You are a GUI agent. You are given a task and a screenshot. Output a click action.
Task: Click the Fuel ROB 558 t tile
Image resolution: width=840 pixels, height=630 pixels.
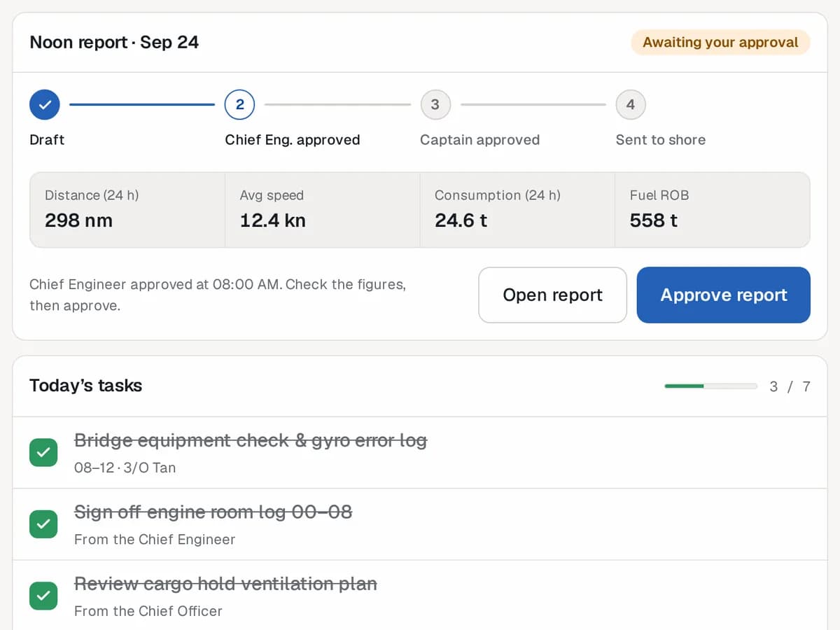tap(713, 209)
